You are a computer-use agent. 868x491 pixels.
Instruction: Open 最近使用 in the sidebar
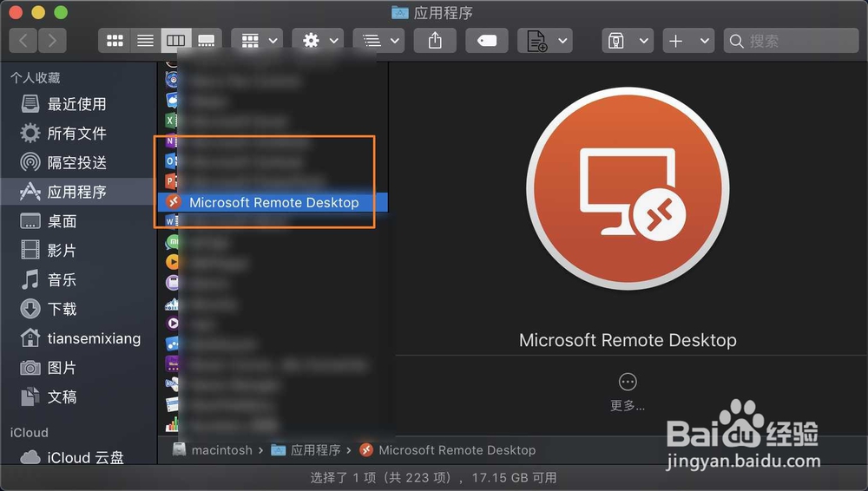77,104
